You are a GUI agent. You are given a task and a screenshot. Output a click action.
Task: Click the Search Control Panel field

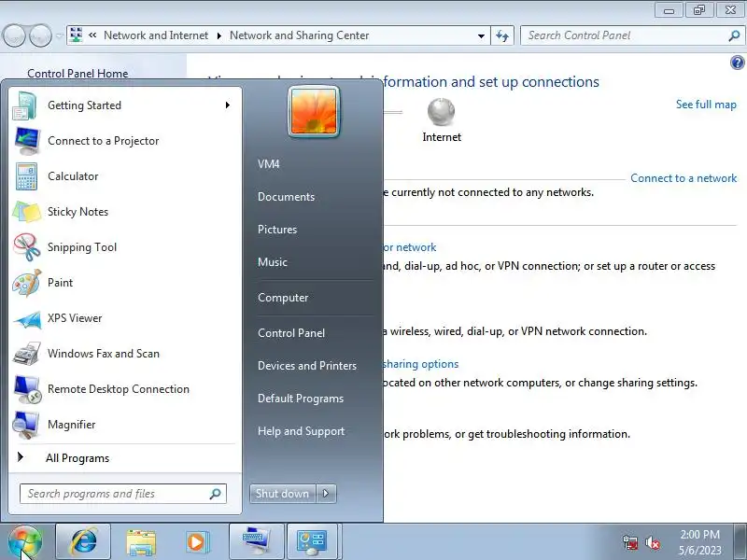point(632,35)
